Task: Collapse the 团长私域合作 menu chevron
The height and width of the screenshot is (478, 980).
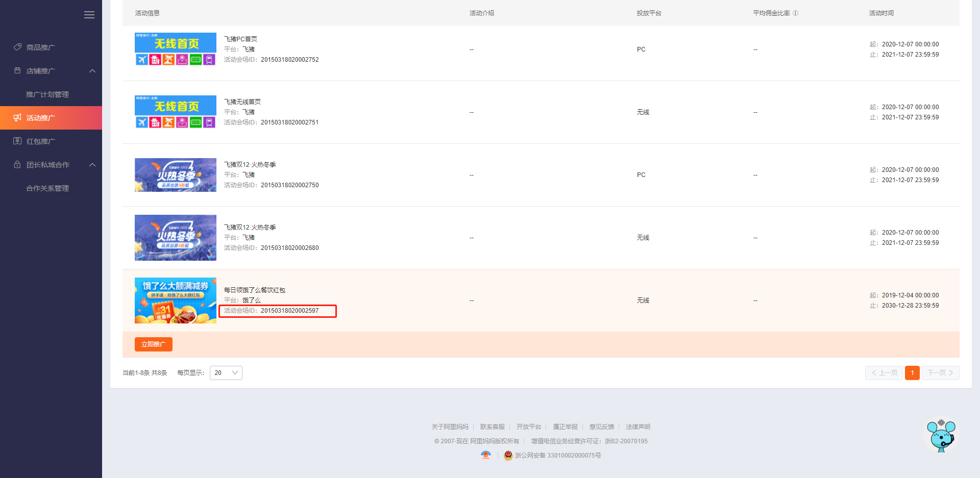Action: [92, 165]
